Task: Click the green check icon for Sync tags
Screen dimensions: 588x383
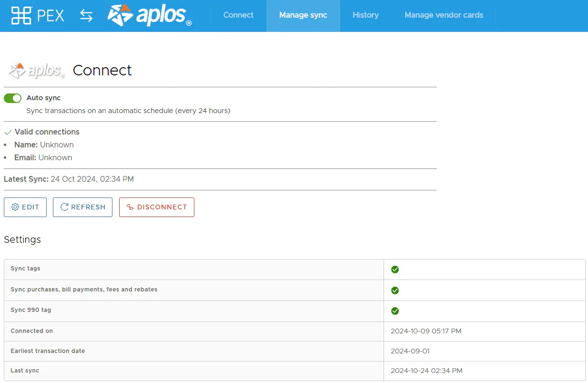Action: [395, 269]
